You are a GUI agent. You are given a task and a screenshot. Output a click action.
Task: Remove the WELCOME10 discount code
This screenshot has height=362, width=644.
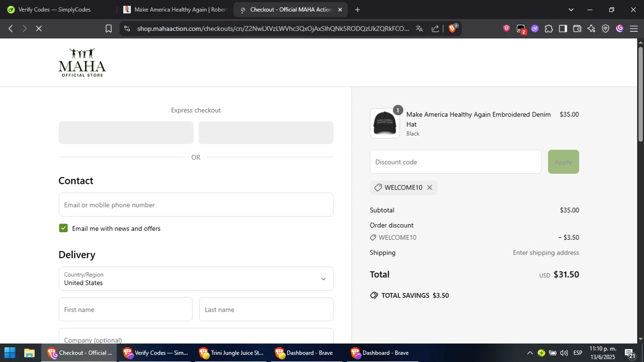tap(430, 188)
